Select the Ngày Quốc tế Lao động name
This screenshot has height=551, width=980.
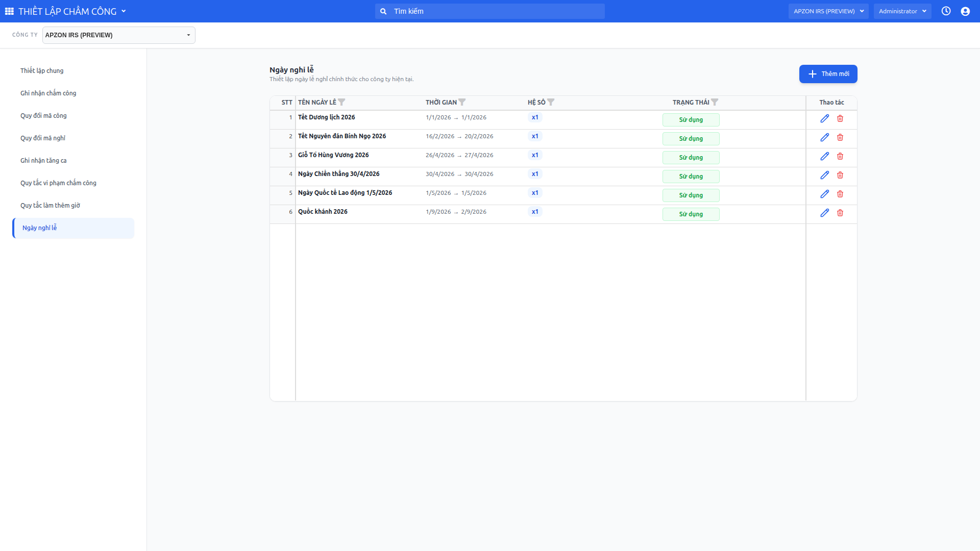tap(345, 193)
